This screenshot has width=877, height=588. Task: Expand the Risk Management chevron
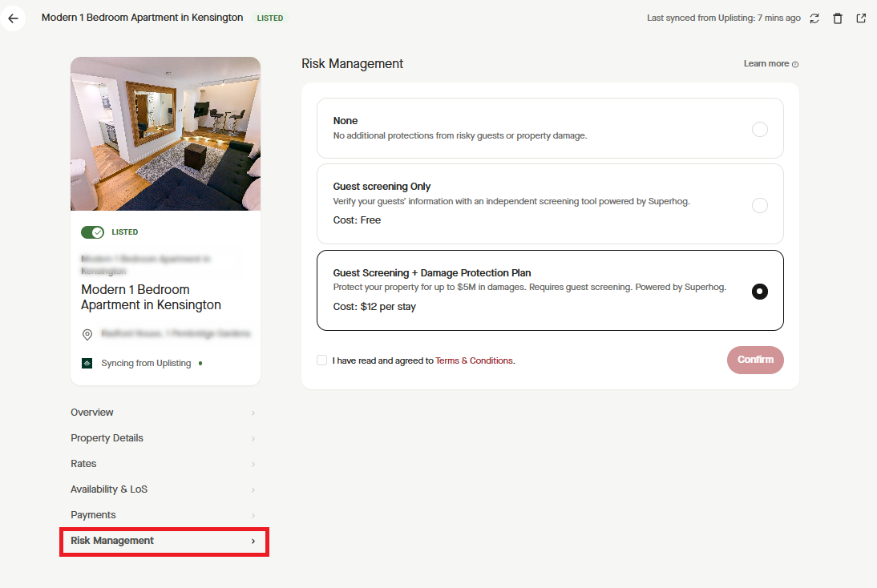[x=253, y=541]
